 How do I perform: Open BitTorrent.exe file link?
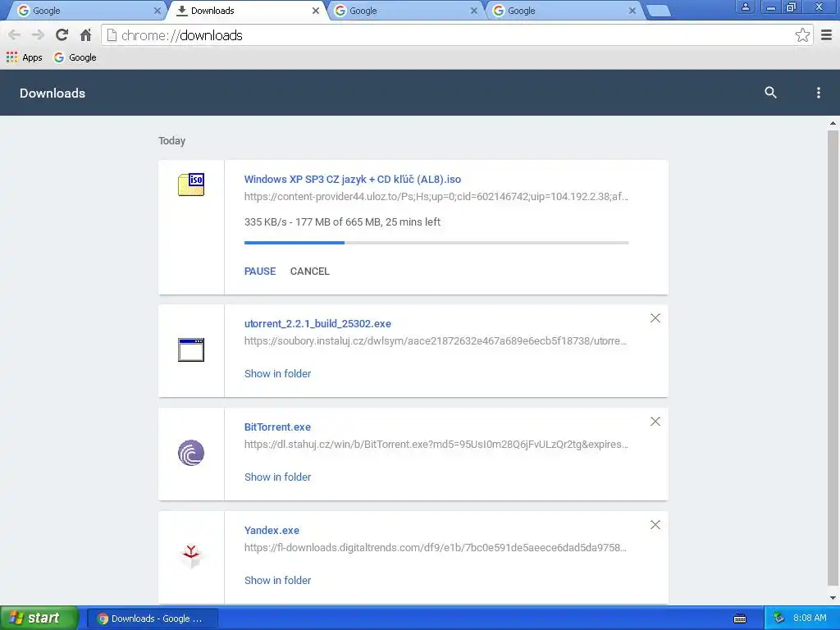point(277,427)
